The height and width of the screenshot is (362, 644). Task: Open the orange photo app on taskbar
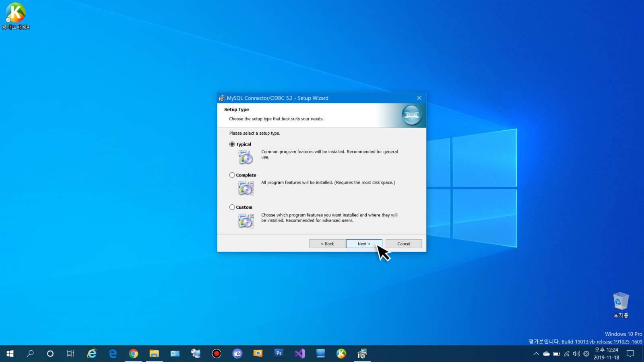point(258,354)
